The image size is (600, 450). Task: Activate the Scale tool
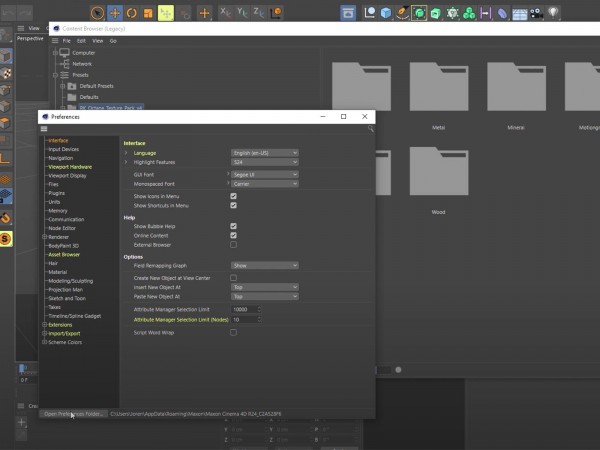pos(148,13)
